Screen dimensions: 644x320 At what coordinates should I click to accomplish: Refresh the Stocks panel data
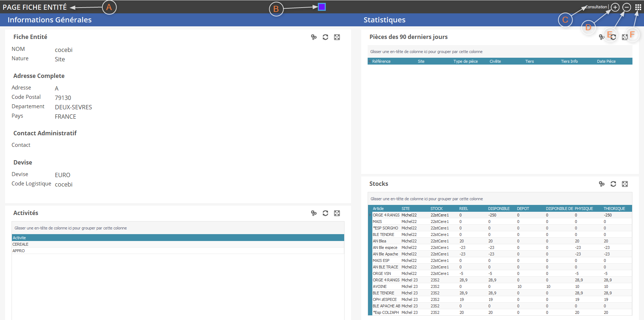pyautogui.click(x=613, y=184)
